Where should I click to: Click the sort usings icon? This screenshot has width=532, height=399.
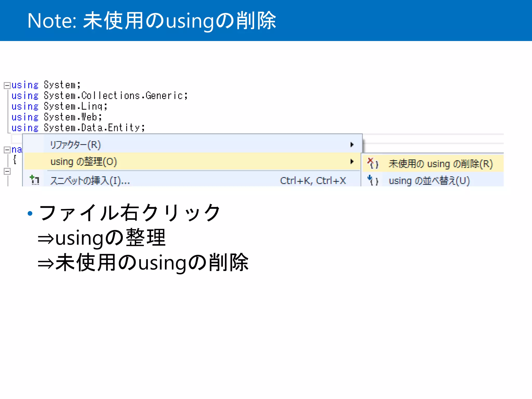coord(373,180)
